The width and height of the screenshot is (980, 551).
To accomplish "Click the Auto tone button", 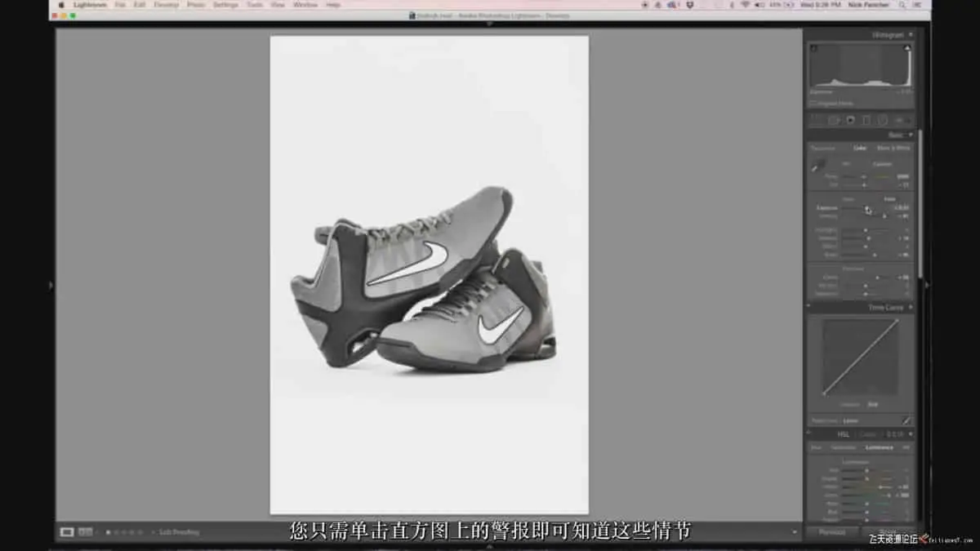I will tap(889, 199).
